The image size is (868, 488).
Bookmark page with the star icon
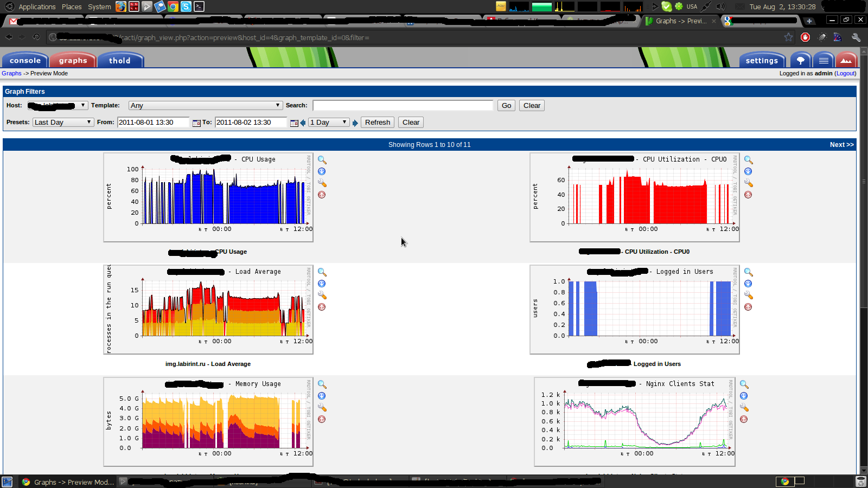[x=788, y=37]
